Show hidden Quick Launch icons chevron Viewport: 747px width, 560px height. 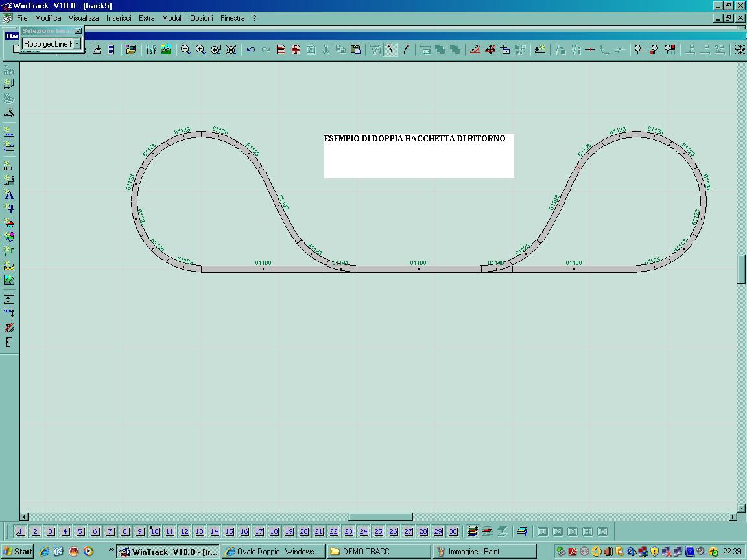(111, 550)
